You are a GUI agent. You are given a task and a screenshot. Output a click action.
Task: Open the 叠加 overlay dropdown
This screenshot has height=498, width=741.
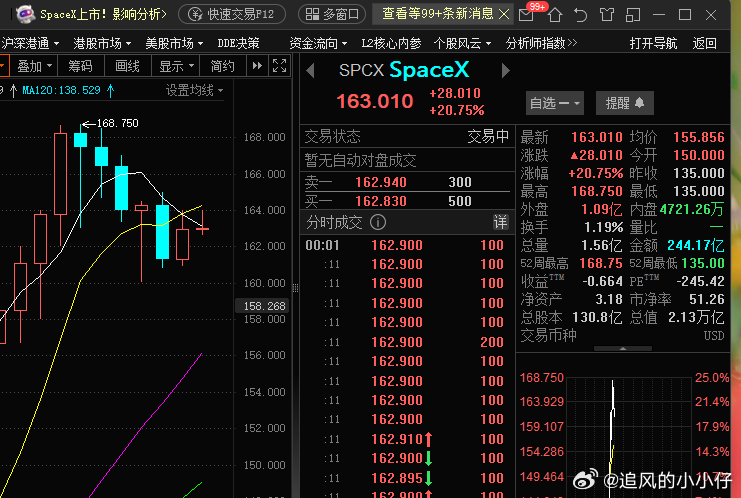34,66
